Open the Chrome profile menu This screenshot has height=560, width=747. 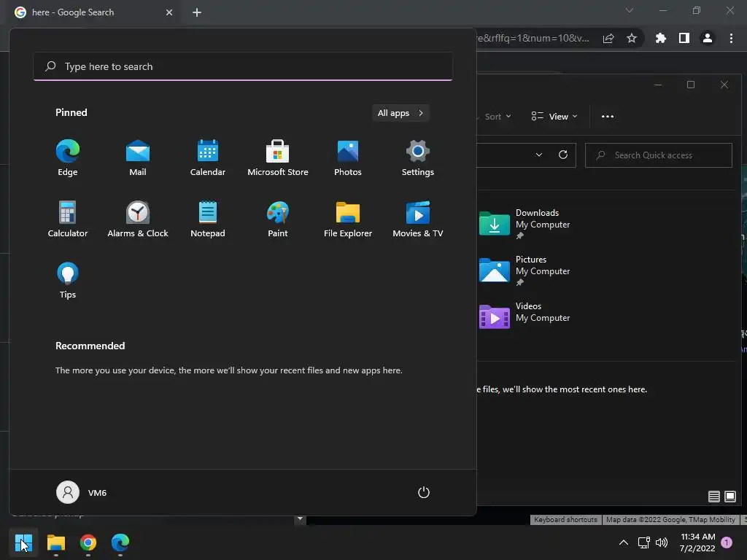708,39
